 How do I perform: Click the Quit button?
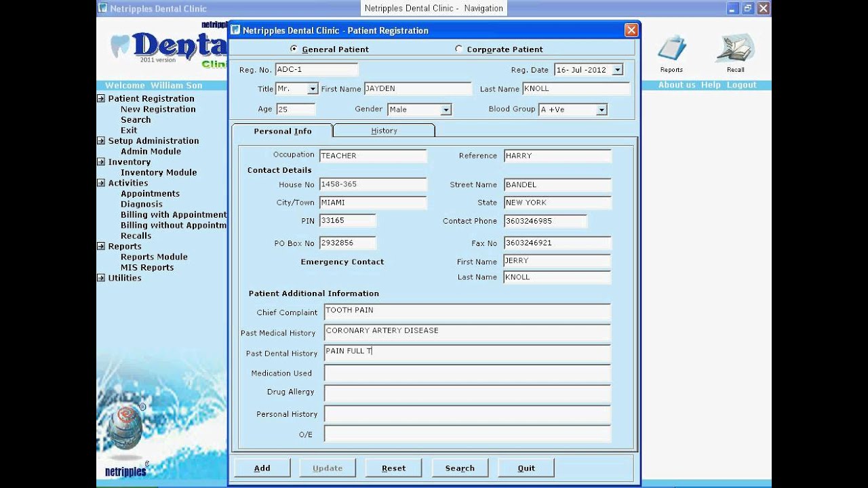[x=526, y=468]
